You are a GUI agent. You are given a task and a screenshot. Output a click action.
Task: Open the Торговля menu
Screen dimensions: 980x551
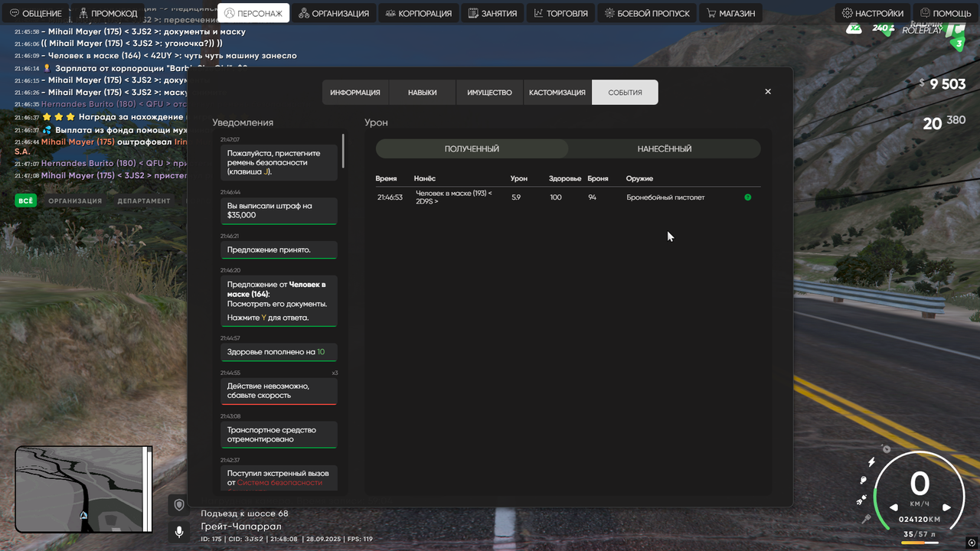pos(561,13)
